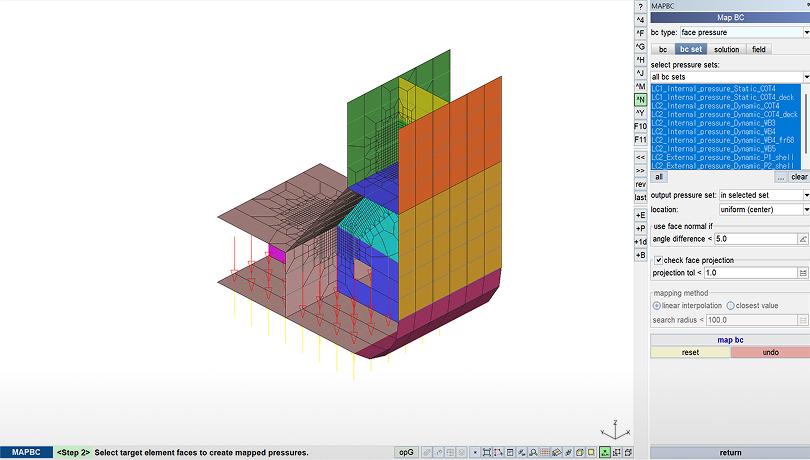Click the rev view button
The width and height of the screenshot is (810, 460).
pyautogui.click(x=640, y=183)
